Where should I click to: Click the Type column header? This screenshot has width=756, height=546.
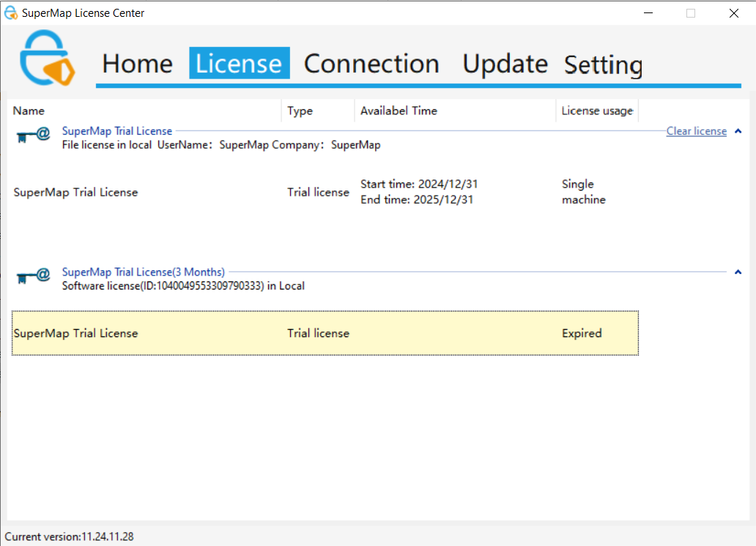tap(300, 111)
